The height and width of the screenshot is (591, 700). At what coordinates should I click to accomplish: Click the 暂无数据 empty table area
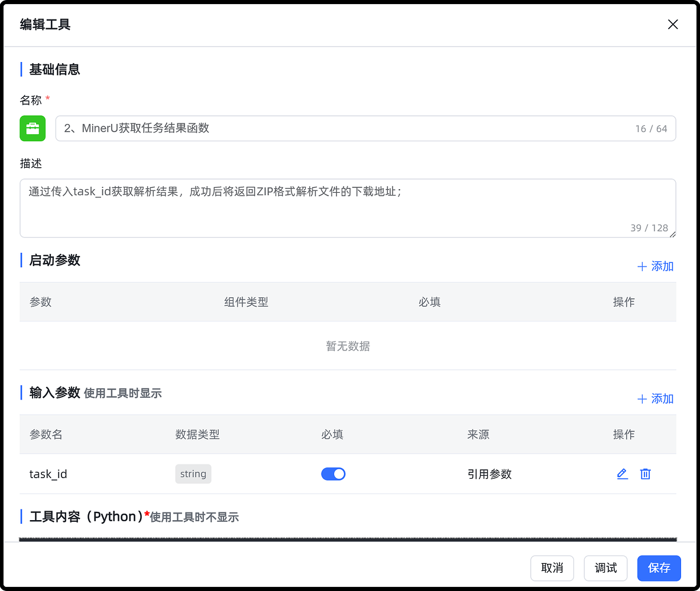click(348, 346)
